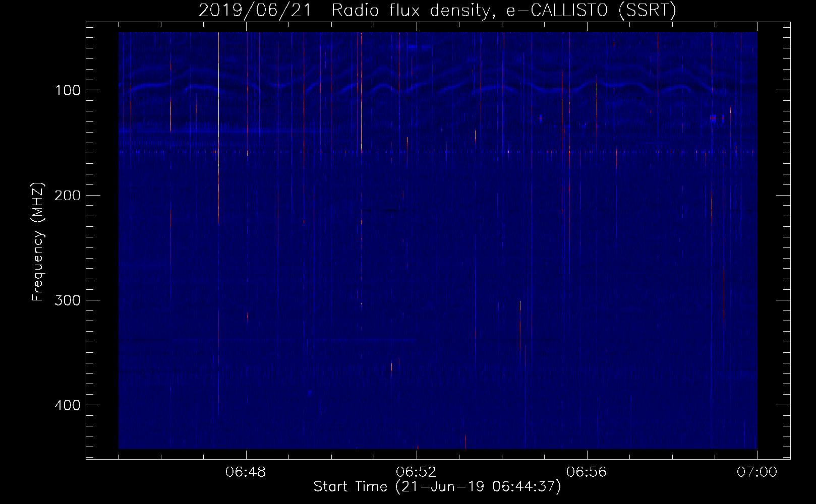Click the '07:00' time tick label
This screenshot has height=504, width=816.
[757, 472]
